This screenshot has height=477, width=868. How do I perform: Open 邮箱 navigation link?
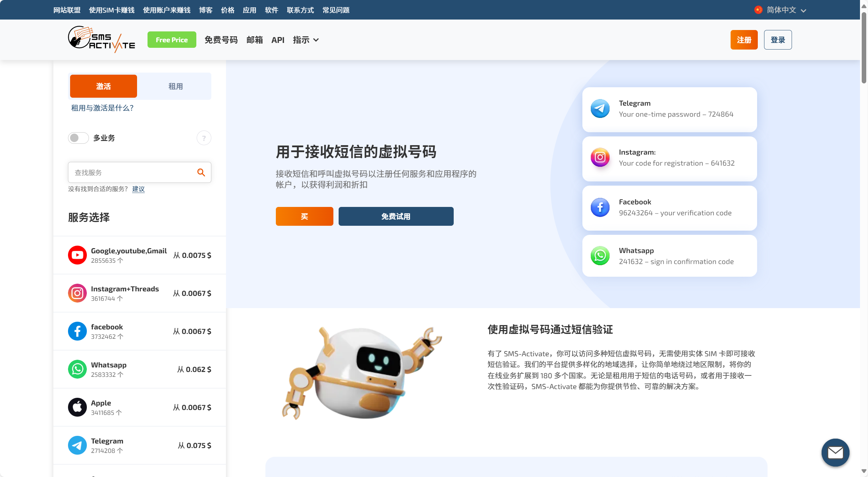pos(255,40)
